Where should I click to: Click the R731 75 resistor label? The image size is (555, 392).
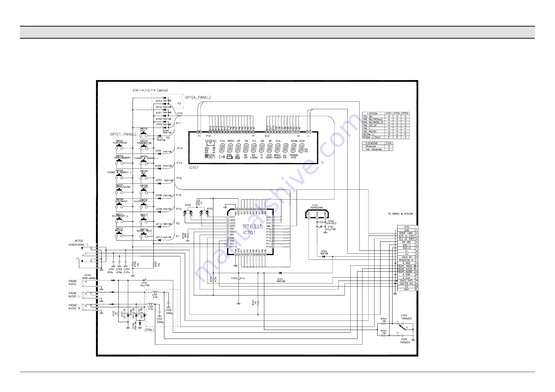point(114,313)
